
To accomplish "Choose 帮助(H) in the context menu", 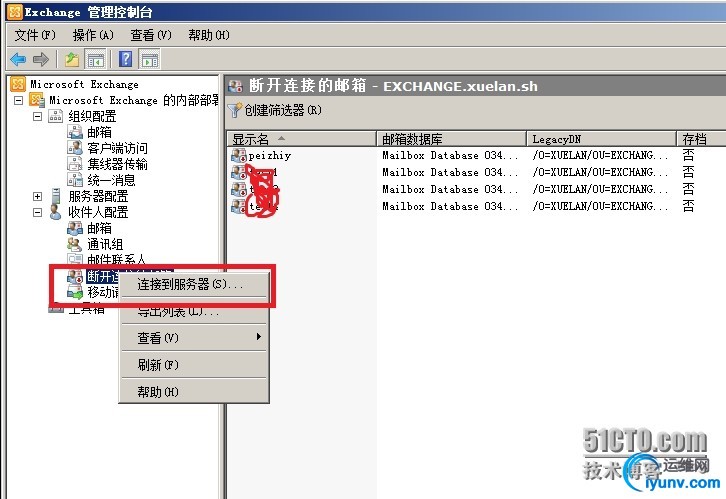I will tap(194, 392).
